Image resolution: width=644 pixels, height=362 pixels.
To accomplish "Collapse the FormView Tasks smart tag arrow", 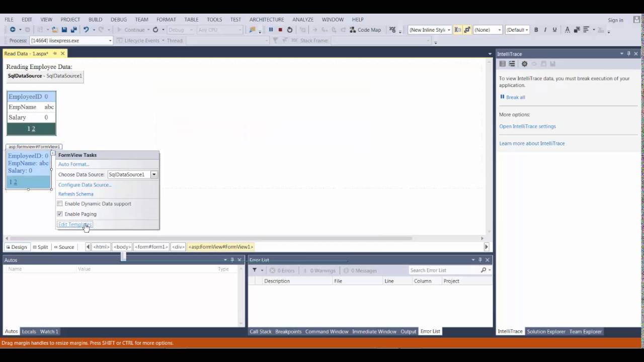I will 53,153.
